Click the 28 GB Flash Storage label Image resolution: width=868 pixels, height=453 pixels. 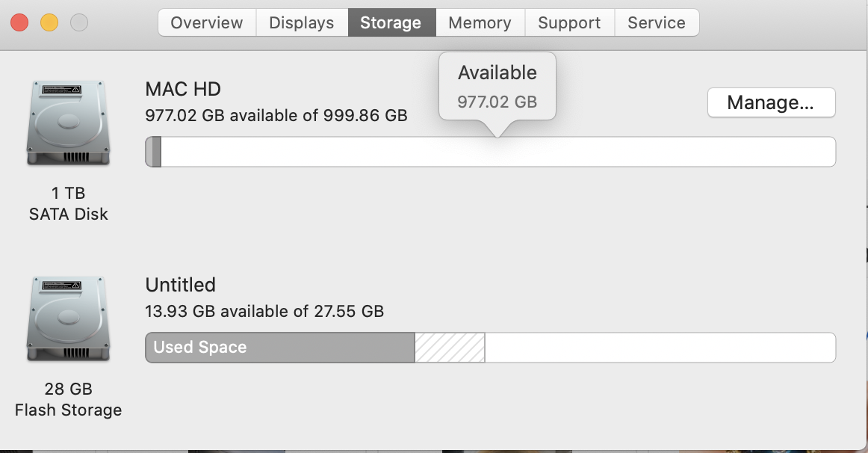[x=68, y=399]
